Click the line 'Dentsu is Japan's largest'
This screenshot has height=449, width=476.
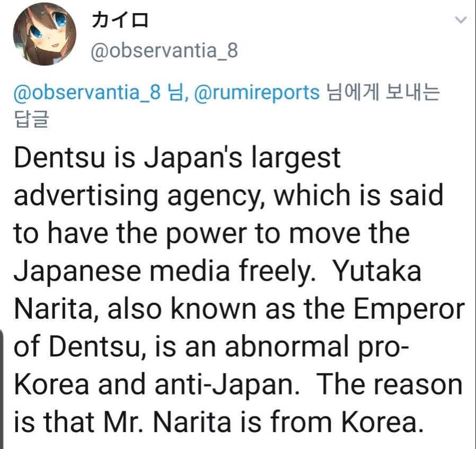coord(177,158)
